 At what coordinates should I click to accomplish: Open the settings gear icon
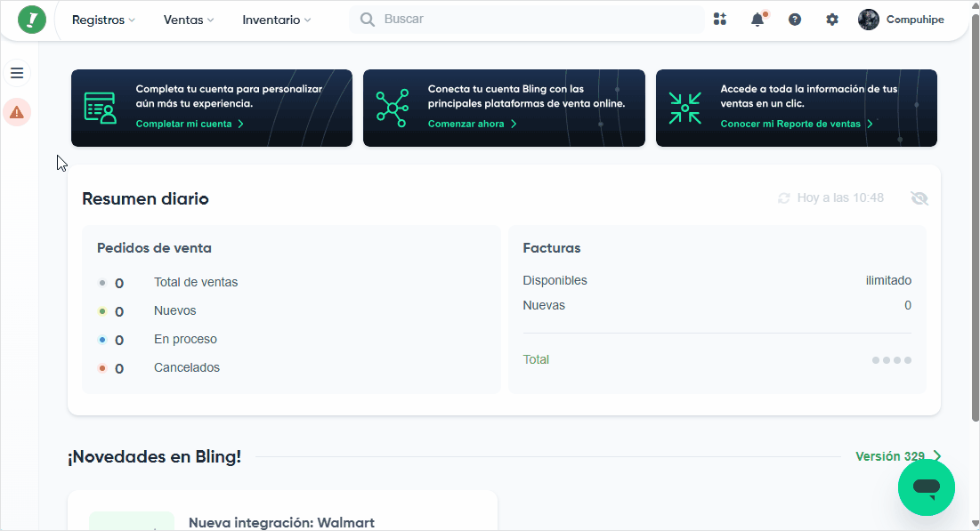[832, 20]
